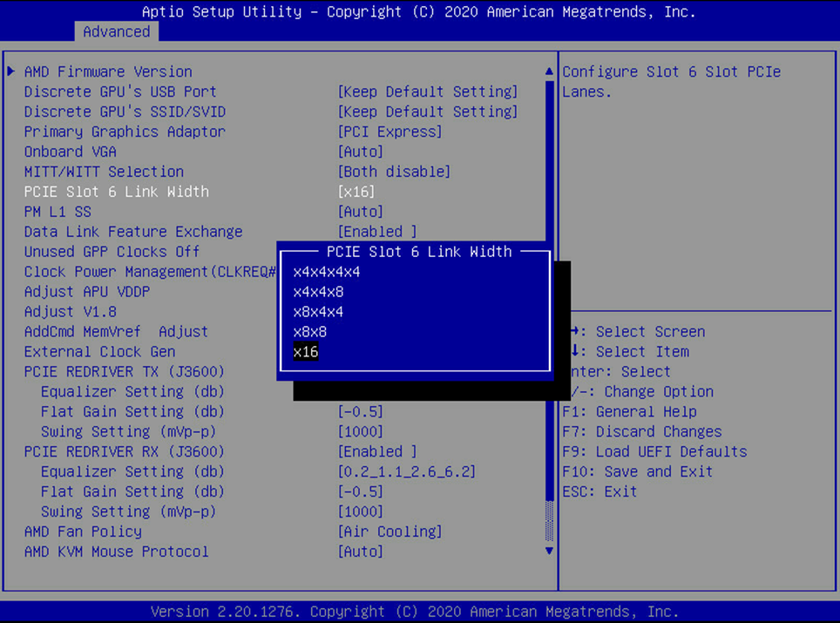Select Discrete GPU's SSID/SVID label
The height and width of the screenshot is (623, 840).
pyautogui.click(x=125, y=112)
